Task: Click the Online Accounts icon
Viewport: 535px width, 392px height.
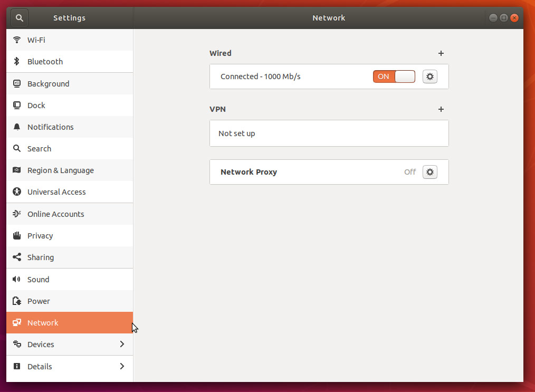Action: coord(17,214)
